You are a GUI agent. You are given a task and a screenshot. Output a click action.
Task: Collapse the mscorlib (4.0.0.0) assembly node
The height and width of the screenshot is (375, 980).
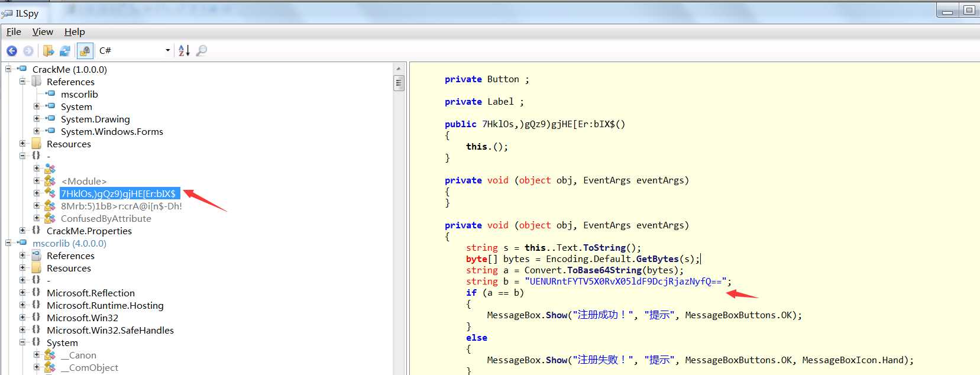pos(8,243)
